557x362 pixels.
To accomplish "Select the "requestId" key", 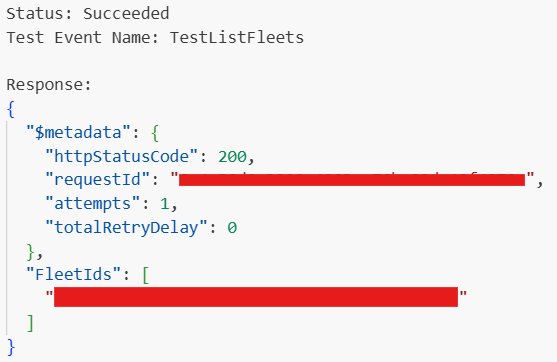I will pyautogui.click(x=98, y=180).
